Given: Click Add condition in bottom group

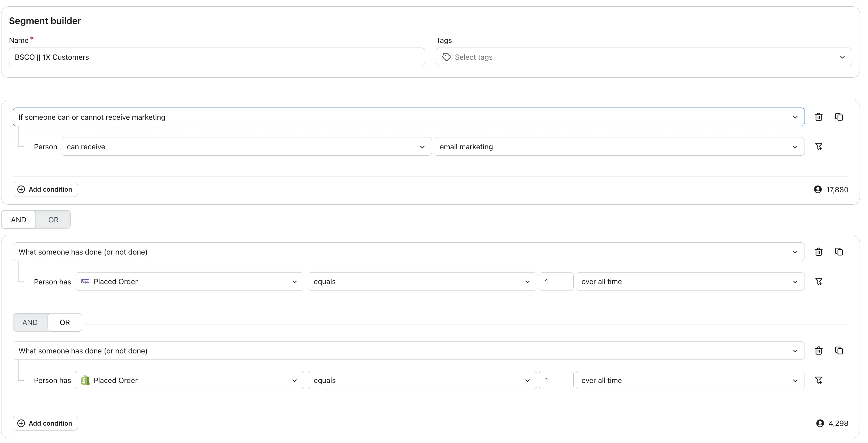Looking at the screenshot, I should pyautogui.click(x=45, y=423).
